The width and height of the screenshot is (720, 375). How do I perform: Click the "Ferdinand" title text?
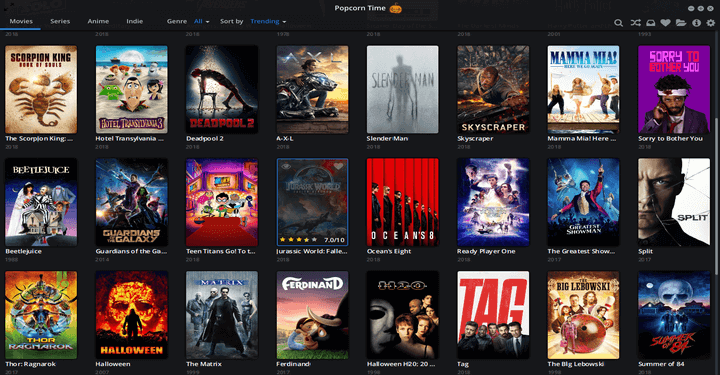coord(293,364)
